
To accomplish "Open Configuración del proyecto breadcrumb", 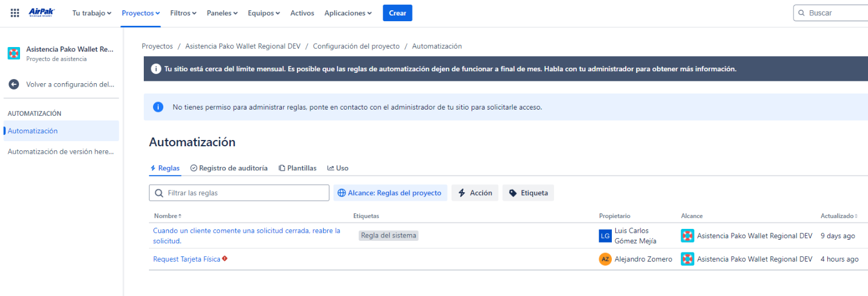I will 356,46.
